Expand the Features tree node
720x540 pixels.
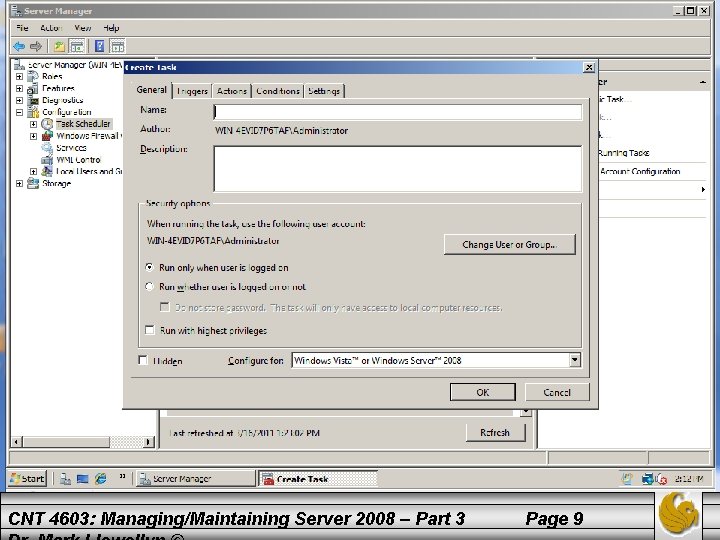pyautogui.click(x=19, y=88)
